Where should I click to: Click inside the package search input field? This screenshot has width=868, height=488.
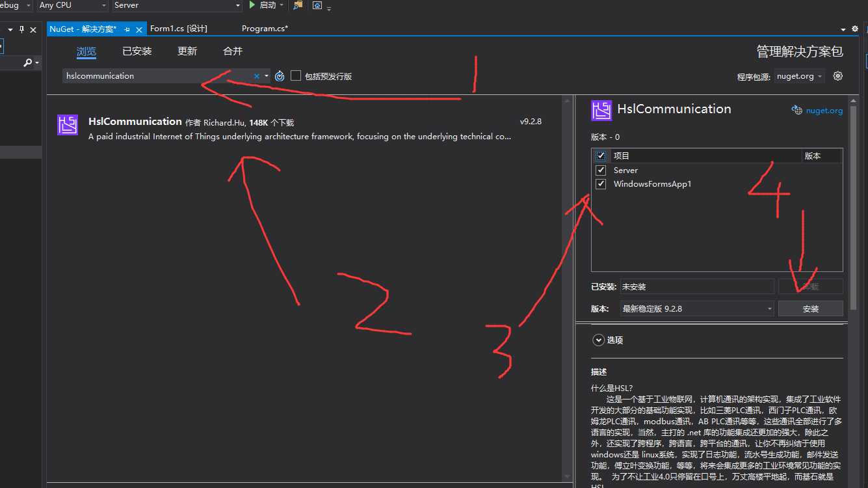point(157,76)
